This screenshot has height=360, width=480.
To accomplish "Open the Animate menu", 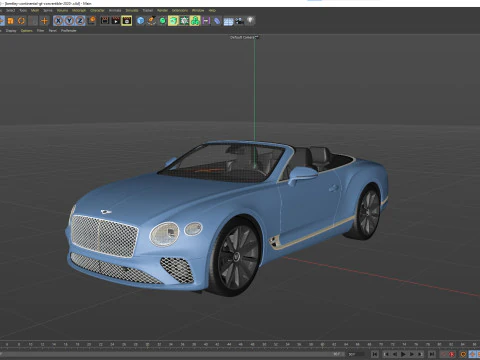I will 115,11.
